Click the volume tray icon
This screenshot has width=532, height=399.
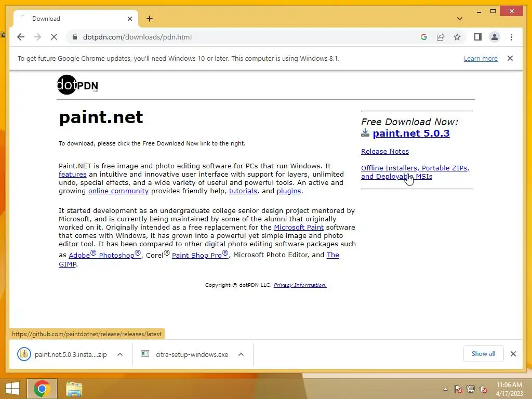pyautogui.click(x=483, y=389)
